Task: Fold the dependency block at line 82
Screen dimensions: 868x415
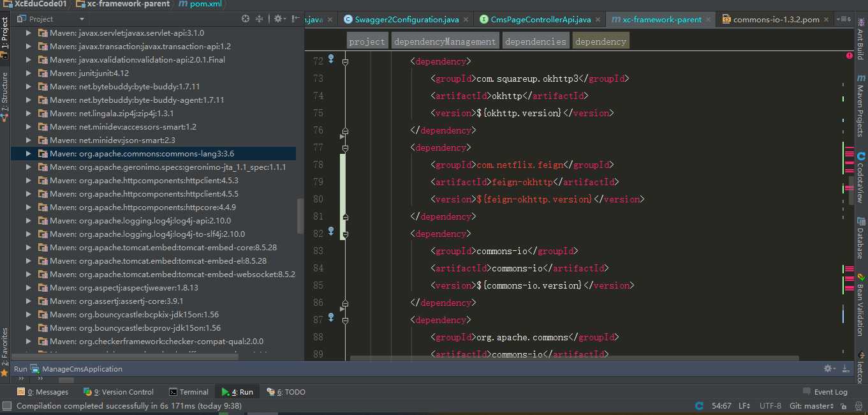Action: click(x=345, y=234)
